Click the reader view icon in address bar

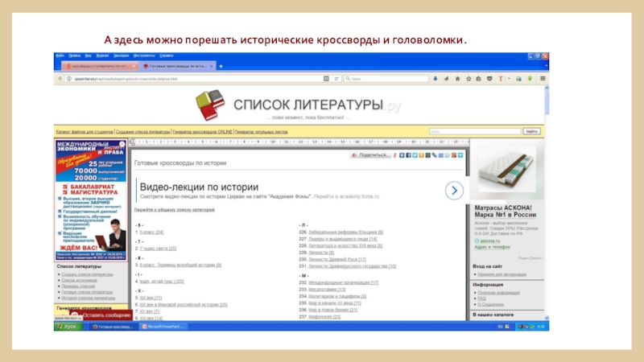326,79
